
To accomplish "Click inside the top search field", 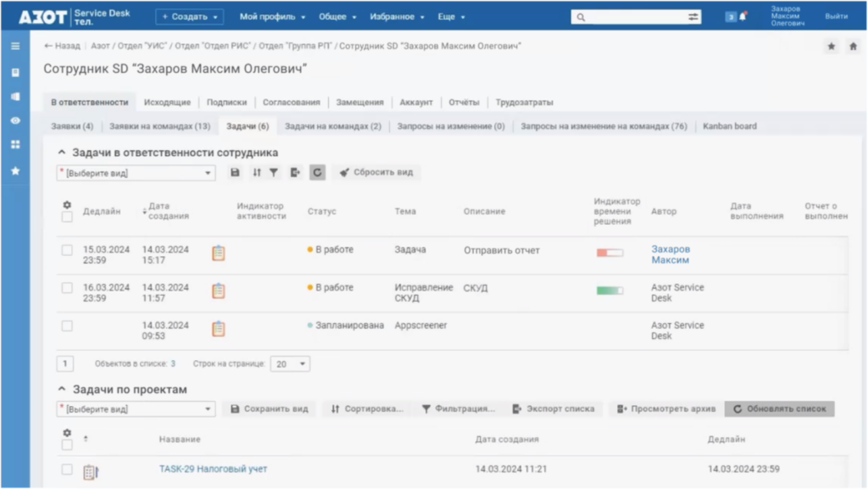I will pos(627,16).
